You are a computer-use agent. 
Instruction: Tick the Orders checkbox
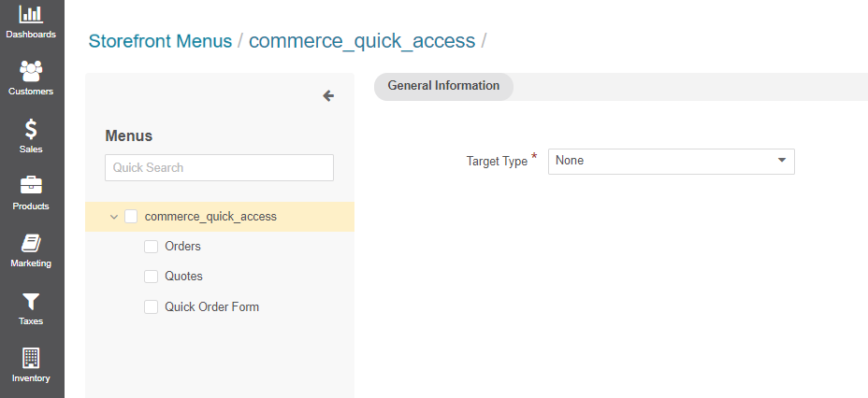point(151,247)
